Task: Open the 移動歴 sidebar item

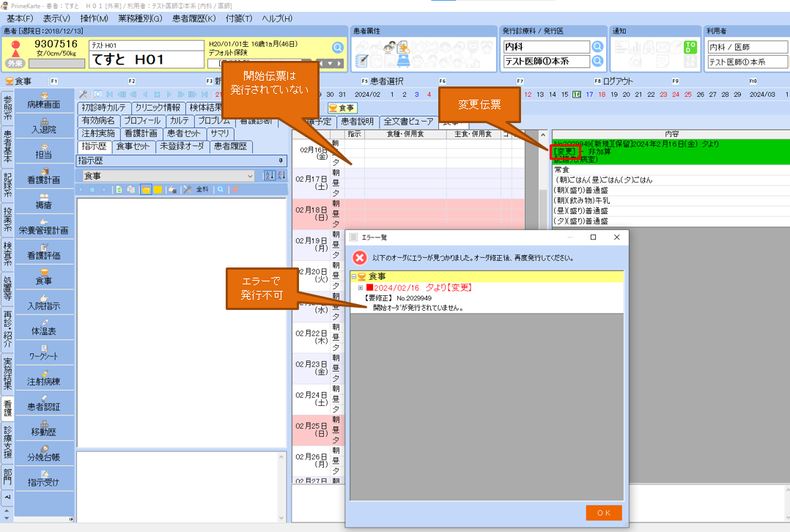Action: tap(44, 428)
